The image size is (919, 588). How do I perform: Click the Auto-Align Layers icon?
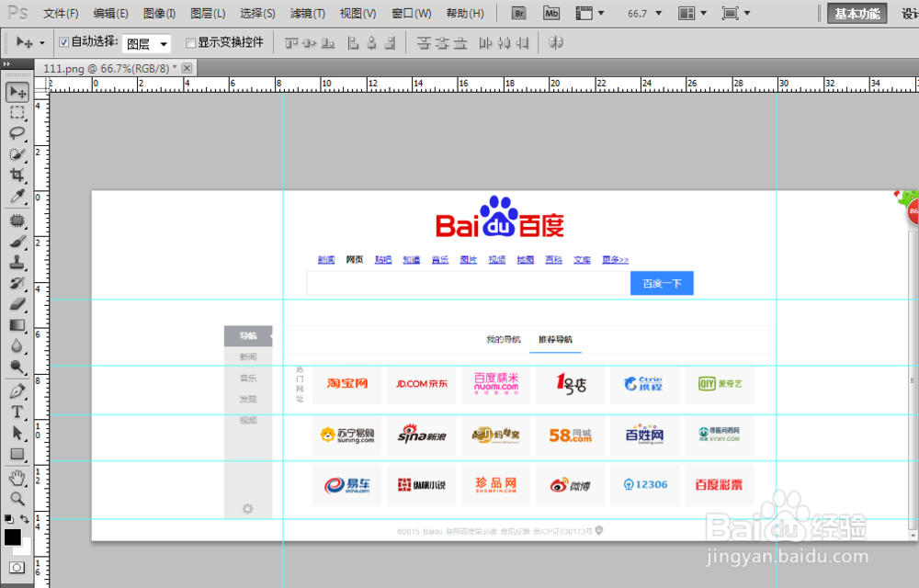[556, 42]
